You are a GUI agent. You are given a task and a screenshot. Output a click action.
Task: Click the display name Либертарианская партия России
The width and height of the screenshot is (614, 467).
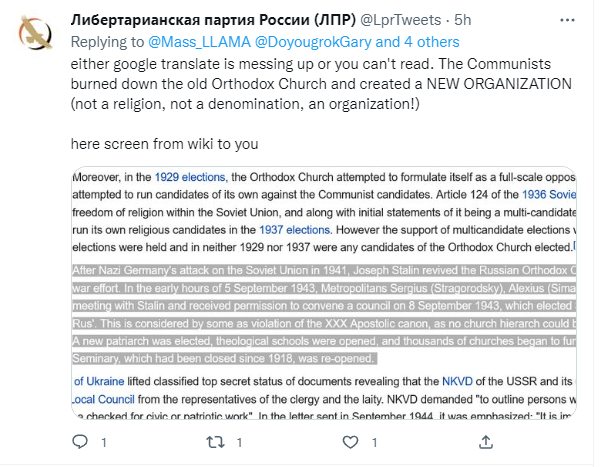213,20
